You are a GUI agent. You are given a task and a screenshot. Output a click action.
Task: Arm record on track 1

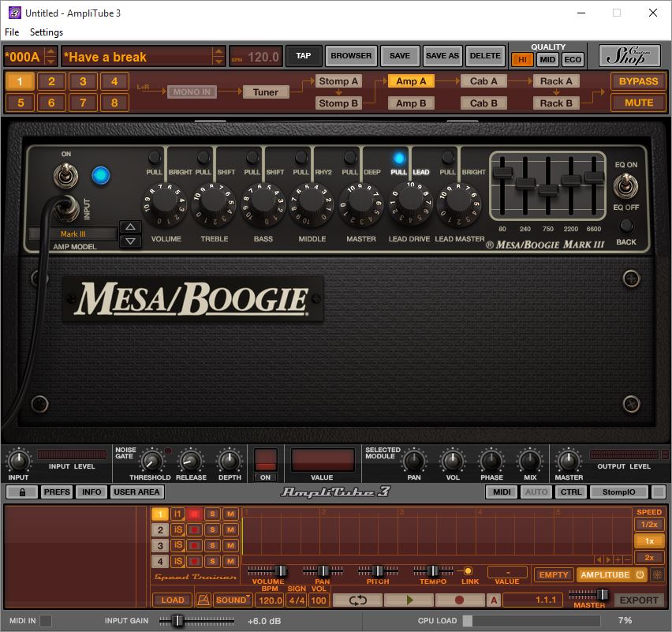pyautogui.click(x=194, y=514)
